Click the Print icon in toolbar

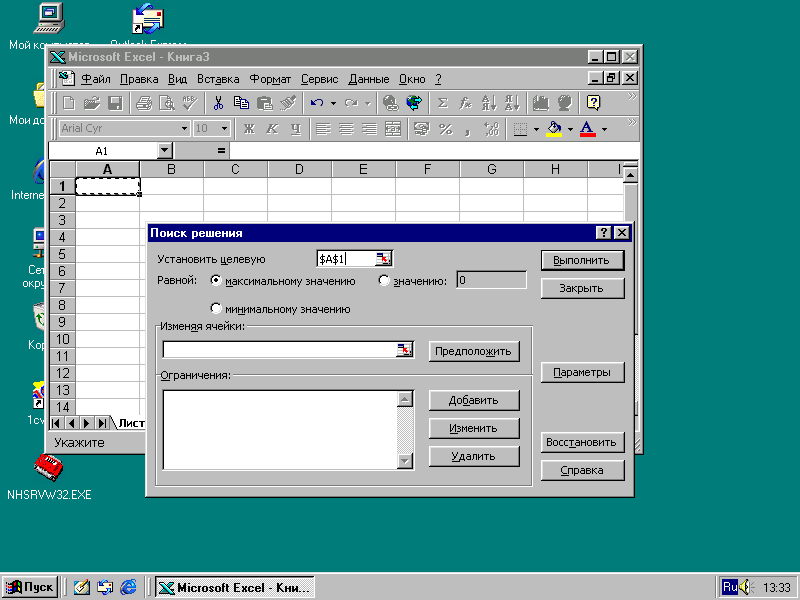point(144,104)
